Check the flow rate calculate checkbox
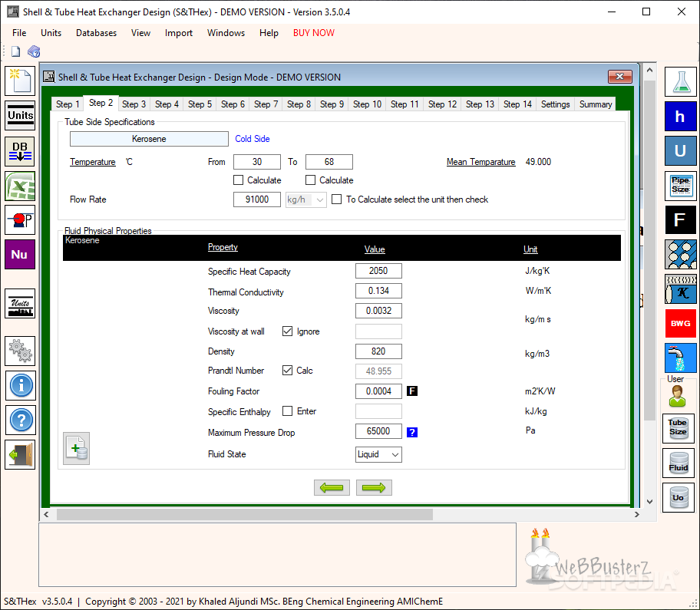The height and width of the screenshot is (610, 700). pyautogui.click(x=337, y=199)
